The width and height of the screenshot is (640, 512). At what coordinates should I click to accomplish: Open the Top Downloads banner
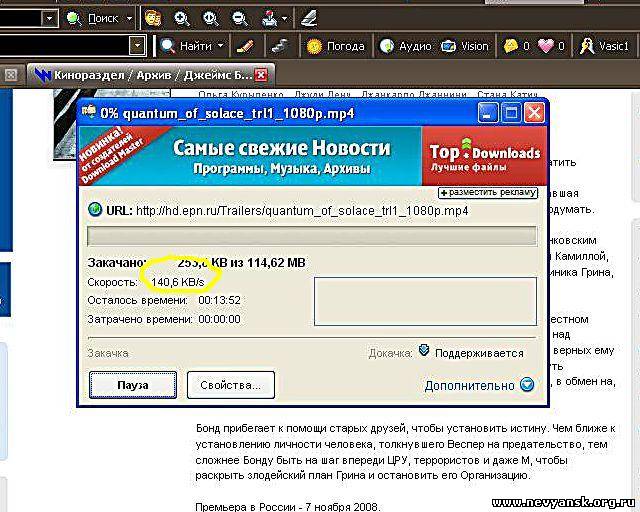coord(484,156)
